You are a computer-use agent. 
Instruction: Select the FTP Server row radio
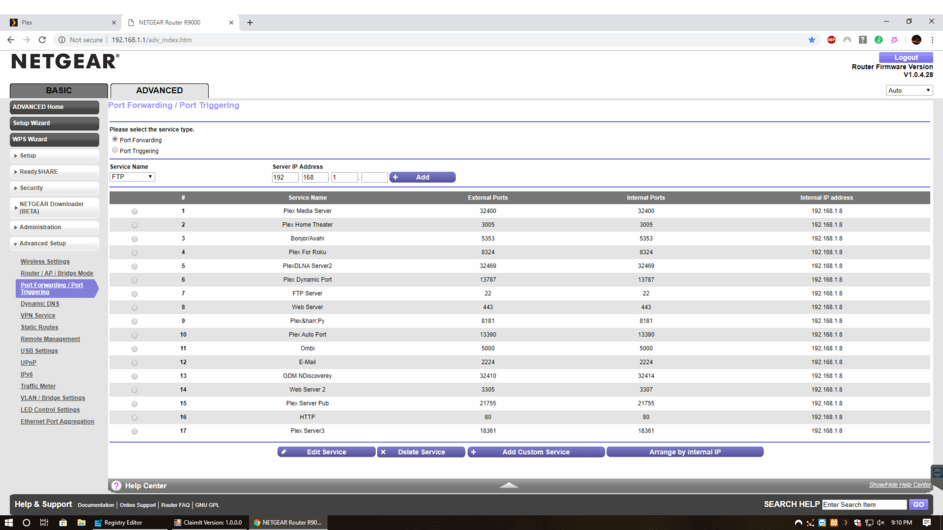pyautogui.click(x=135, y=294)
